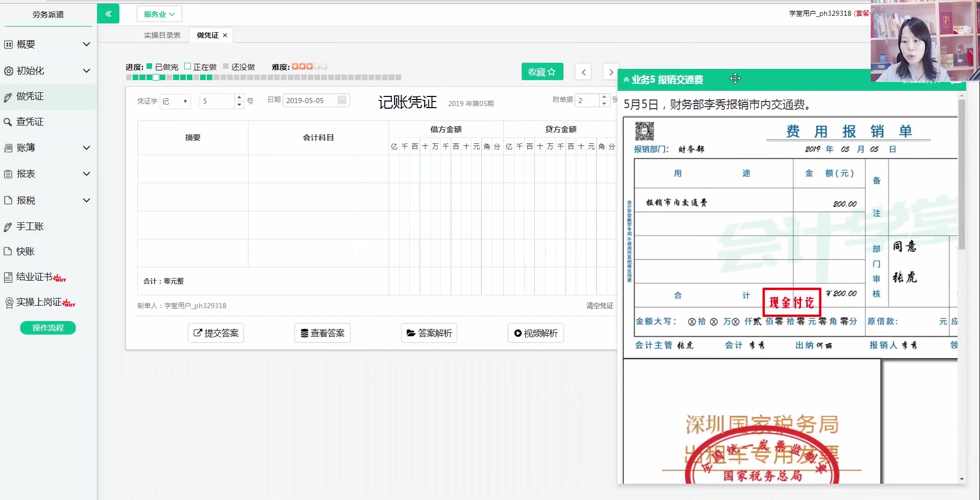Click the current white progress segment

(156, 78)
